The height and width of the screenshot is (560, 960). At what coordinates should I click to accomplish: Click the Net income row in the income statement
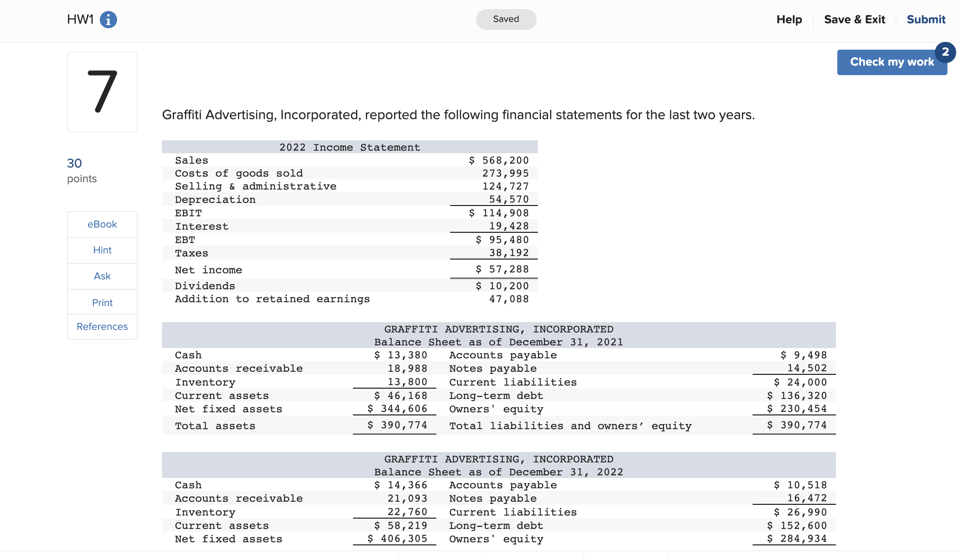(x=208, y=269)
